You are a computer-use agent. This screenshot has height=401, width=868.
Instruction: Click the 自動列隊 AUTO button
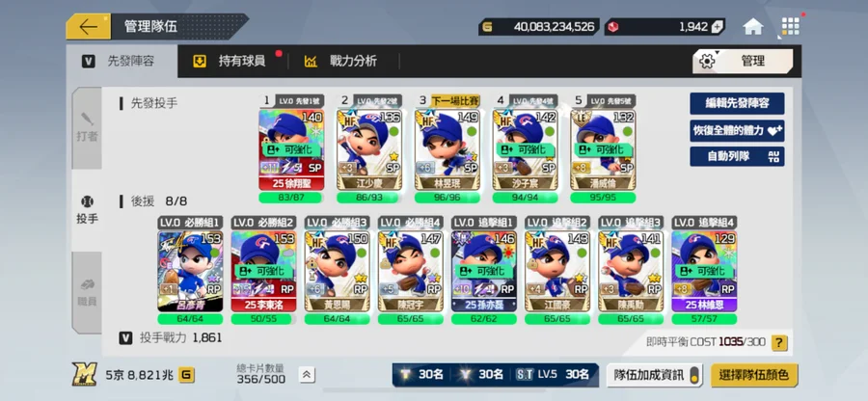point(737,156)
